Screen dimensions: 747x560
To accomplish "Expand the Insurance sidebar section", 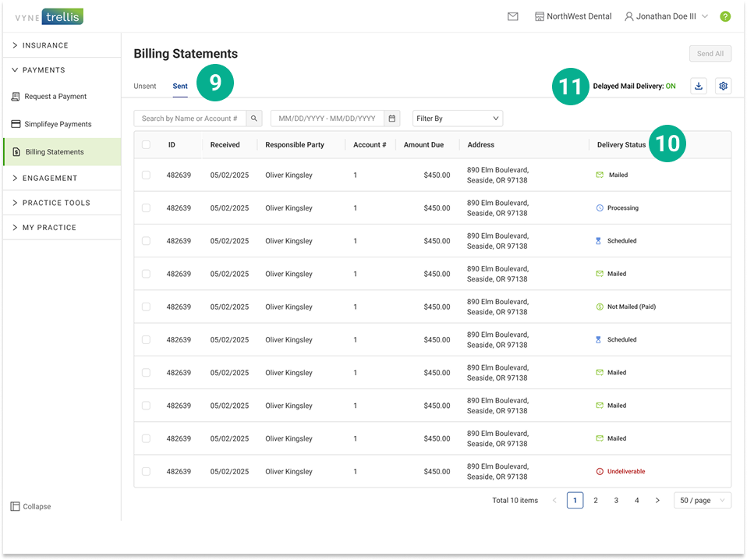I will coord(45,45).
